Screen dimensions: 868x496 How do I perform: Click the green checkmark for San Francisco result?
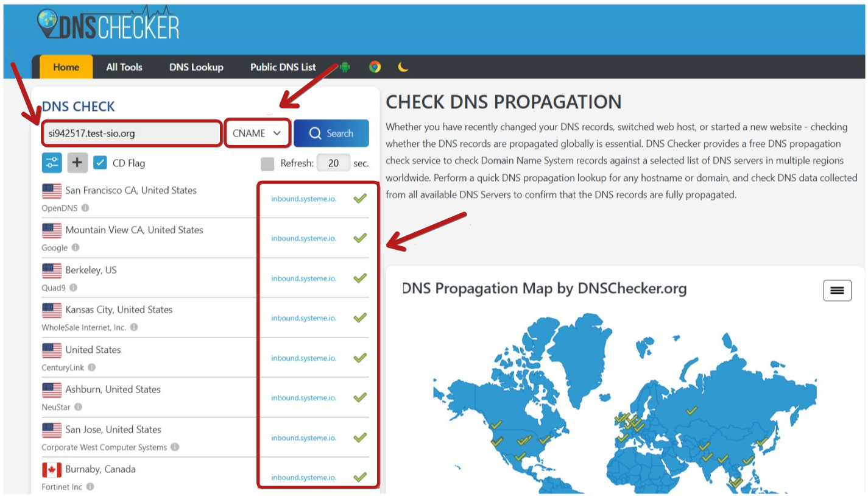[x=360, y=198]
